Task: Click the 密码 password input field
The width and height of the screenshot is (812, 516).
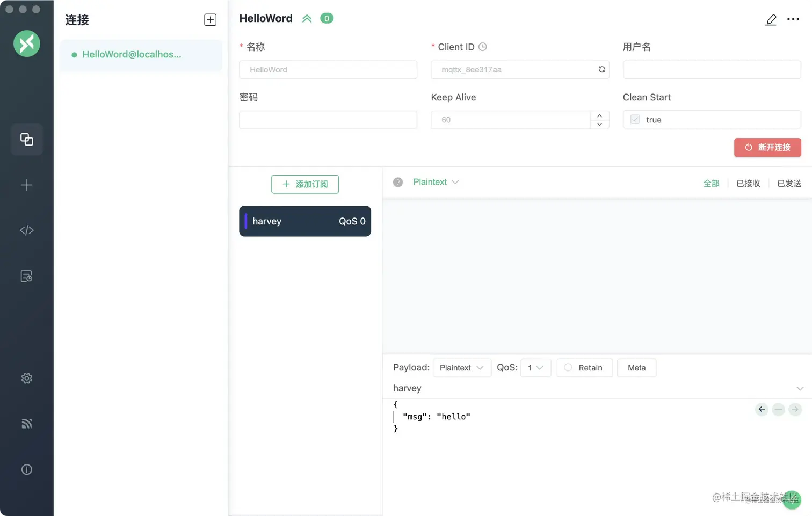Action: click(x=328, y=120)
